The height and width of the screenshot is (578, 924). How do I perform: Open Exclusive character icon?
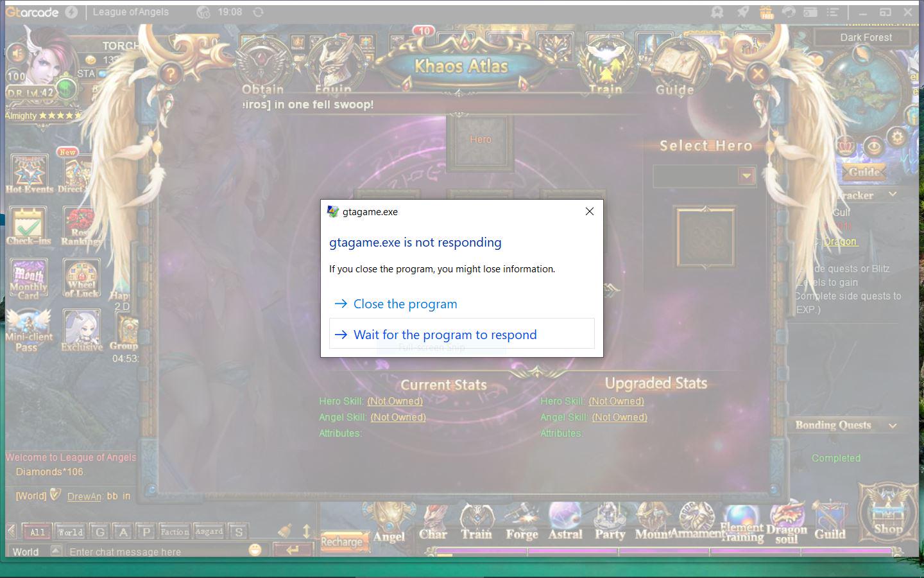[x=81, y=330]
